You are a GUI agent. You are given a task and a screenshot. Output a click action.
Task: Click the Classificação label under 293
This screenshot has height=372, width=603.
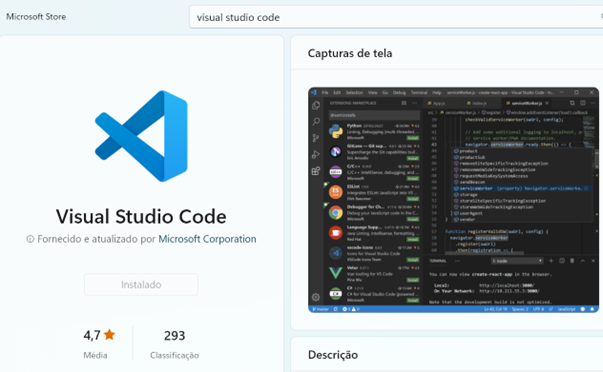pos(175,355)
